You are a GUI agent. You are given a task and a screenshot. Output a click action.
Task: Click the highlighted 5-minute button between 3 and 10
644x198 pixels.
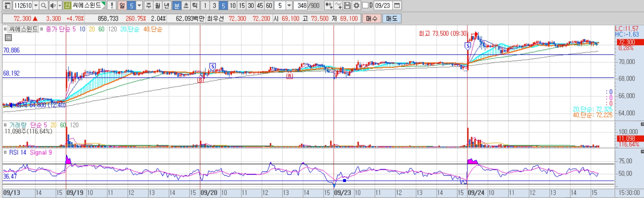pos(223,5)
